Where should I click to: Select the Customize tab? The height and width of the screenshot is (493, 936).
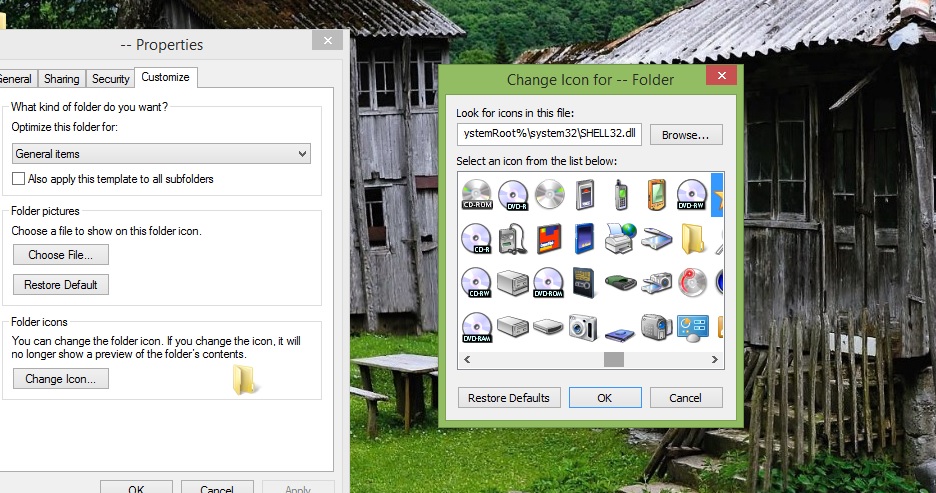pos(165,77)
